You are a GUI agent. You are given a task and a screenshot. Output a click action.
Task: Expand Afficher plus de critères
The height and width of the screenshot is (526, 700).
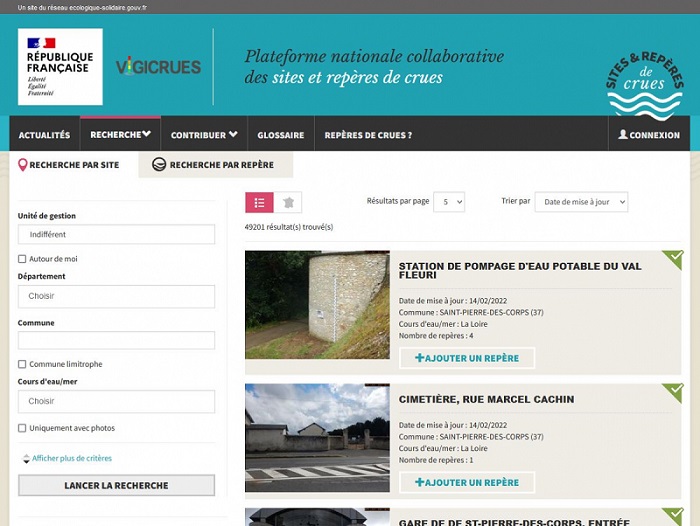click(x=71, y=458)
